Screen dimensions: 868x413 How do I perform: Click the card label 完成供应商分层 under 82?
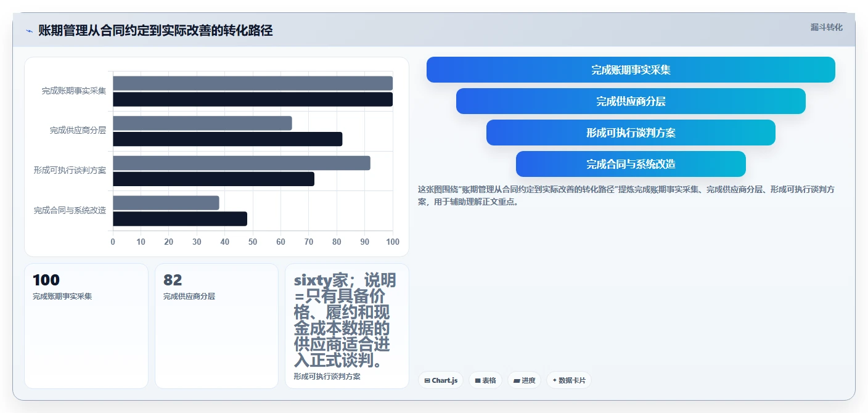pyautogui.click(x=189, y=296)
